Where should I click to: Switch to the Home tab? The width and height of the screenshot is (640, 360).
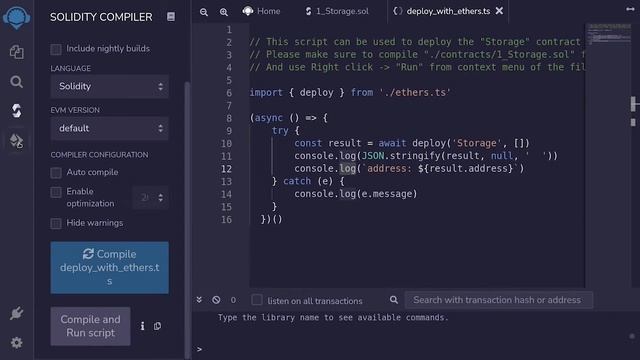tap(261, 11)
